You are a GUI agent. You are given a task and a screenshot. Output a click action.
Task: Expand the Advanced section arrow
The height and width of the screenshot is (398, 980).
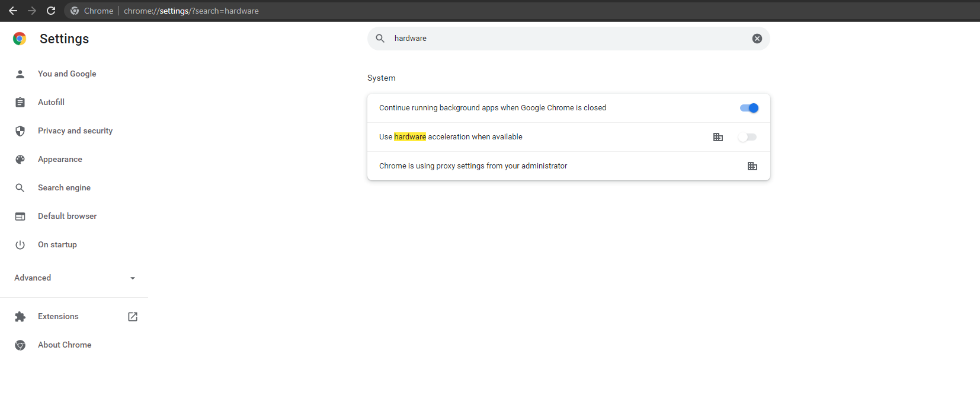(x=133, y=278)
